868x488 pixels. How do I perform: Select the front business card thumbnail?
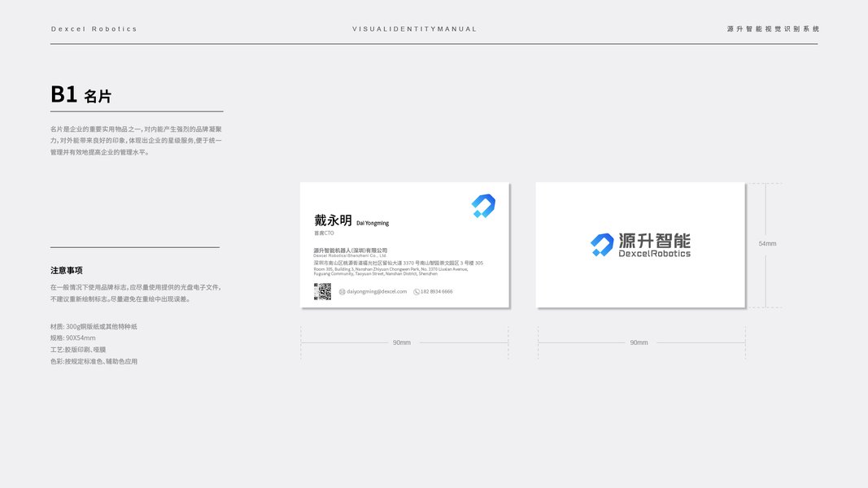(404, 245)
